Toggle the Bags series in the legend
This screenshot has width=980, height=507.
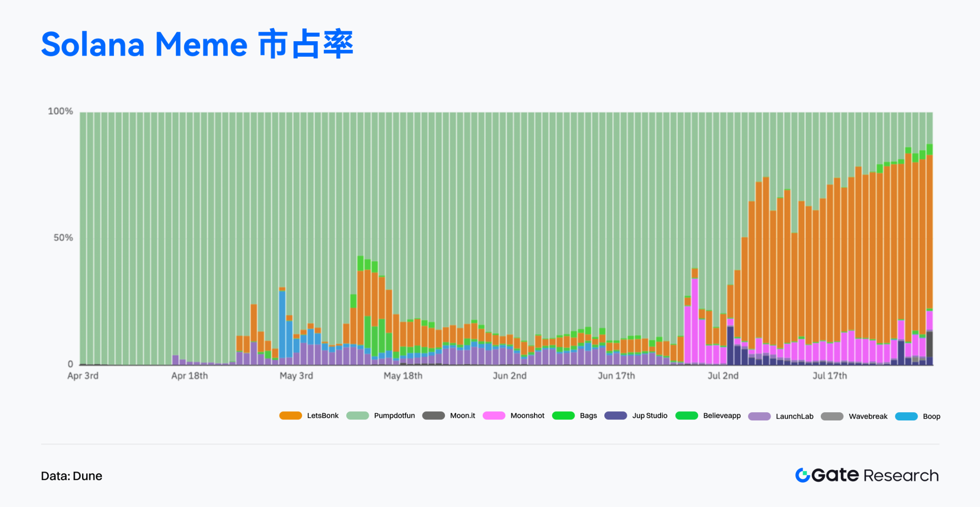click(x=588, y=415)
